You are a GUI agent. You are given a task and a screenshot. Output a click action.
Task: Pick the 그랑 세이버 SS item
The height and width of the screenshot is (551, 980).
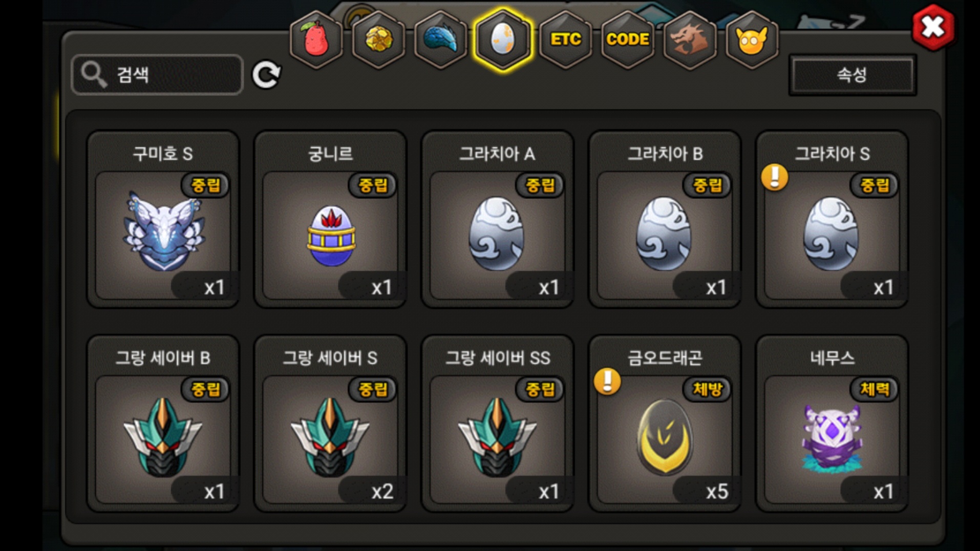point(497,424)
